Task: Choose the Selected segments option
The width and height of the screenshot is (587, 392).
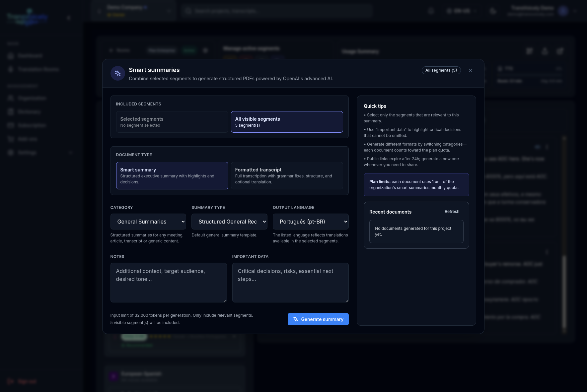Action: point(172,122)
